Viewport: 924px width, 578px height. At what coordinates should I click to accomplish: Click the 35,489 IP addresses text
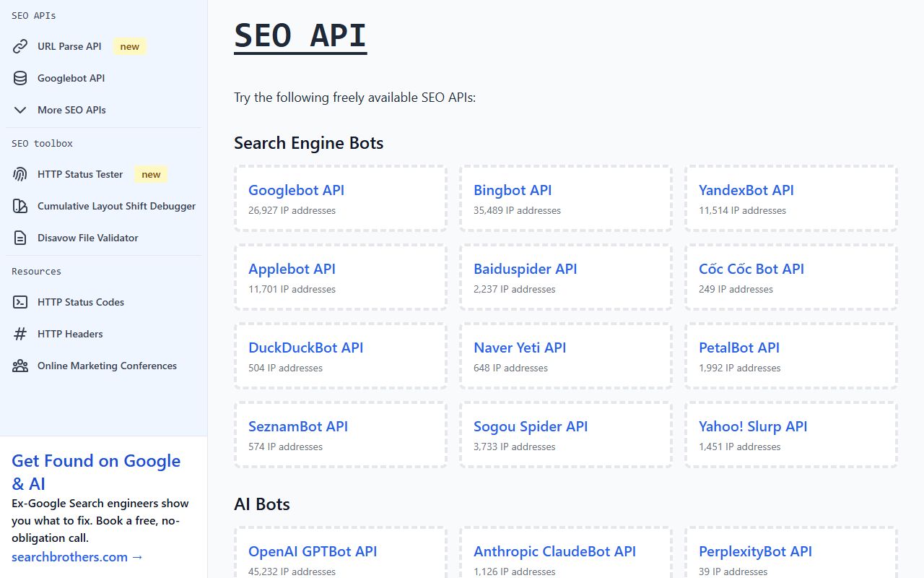517,210
